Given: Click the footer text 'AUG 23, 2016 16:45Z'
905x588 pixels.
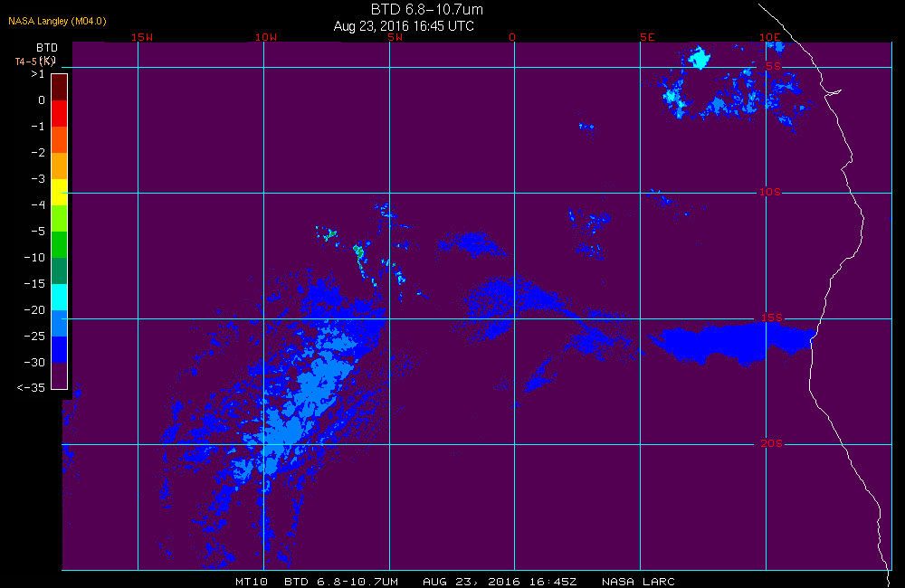Looking at the screenshot, I should 500,582.
